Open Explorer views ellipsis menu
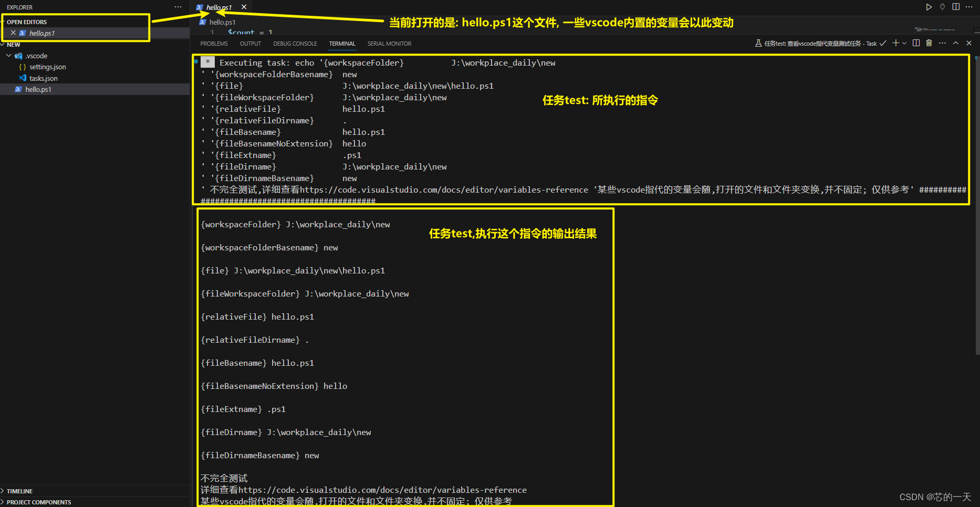The width and height of the screenshot is (980, 507). [x=178, y=7]
